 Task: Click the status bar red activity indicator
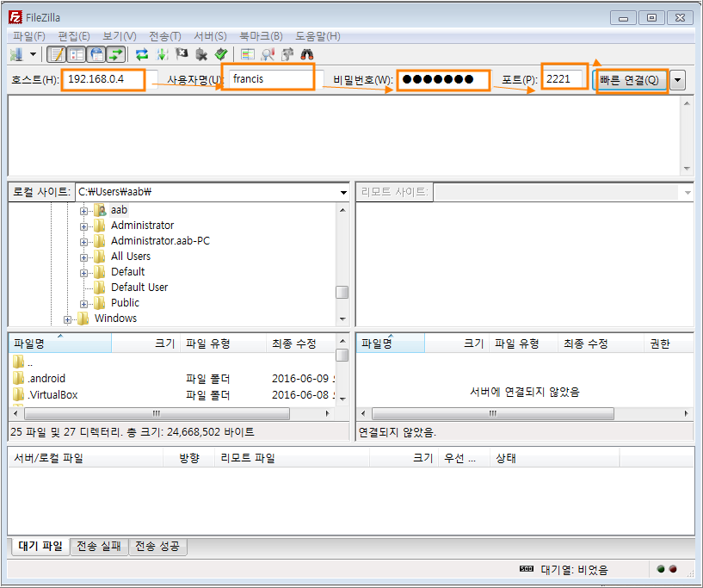(x=673, y=569)
